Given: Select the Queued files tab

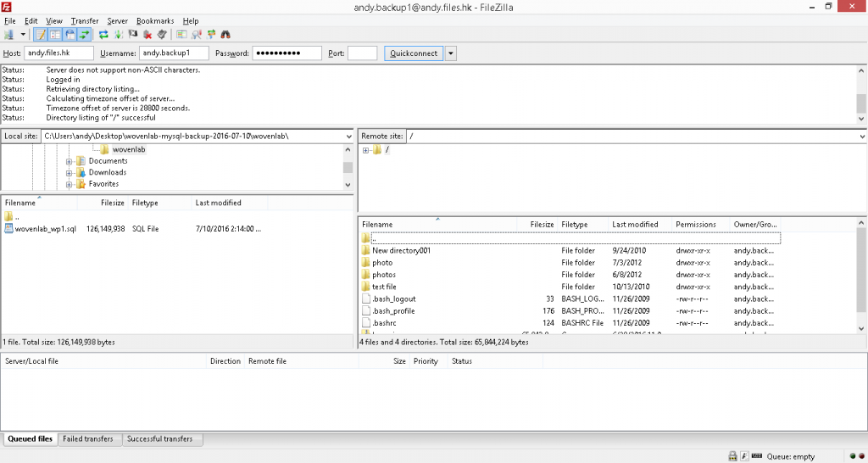Looking at the screenshot, I should pyautogui.click(x=30, y=438).
